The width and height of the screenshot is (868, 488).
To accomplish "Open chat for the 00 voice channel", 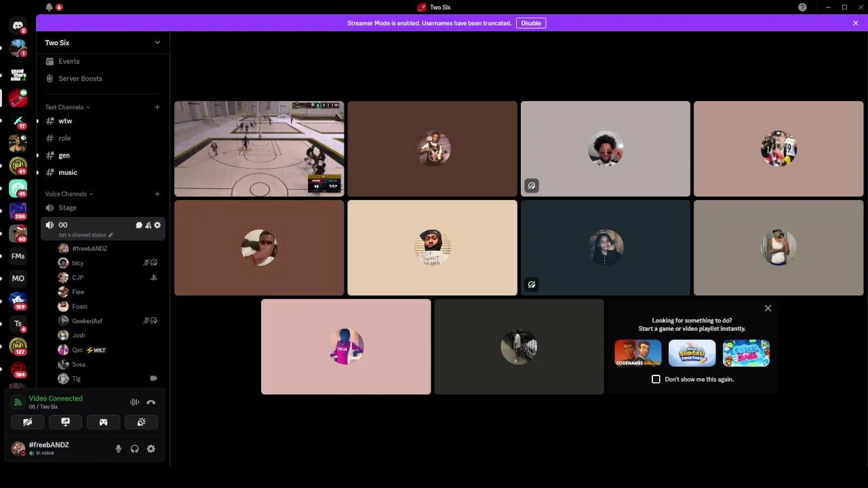I will pyautogui.click(x=139, y=225).
